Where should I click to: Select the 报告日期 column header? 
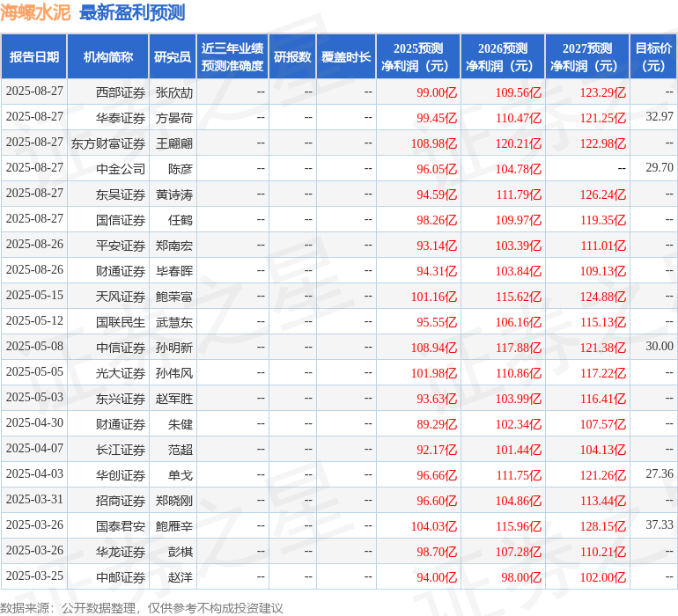coord(34,57)
